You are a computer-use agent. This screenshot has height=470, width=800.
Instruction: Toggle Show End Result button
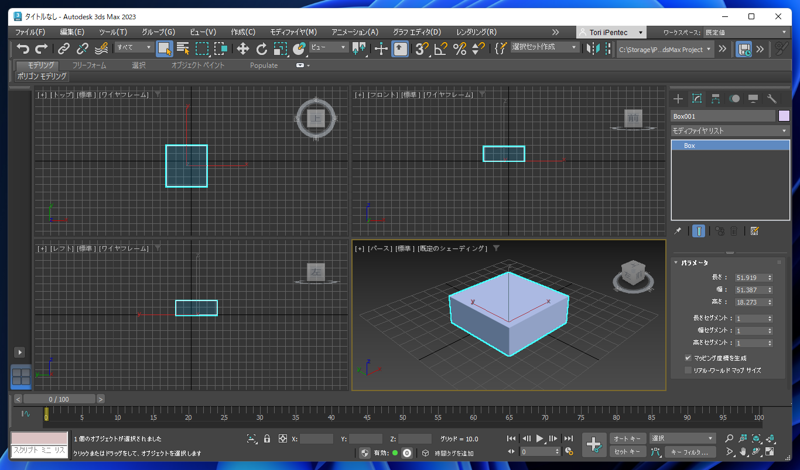(x=698, y=231)
